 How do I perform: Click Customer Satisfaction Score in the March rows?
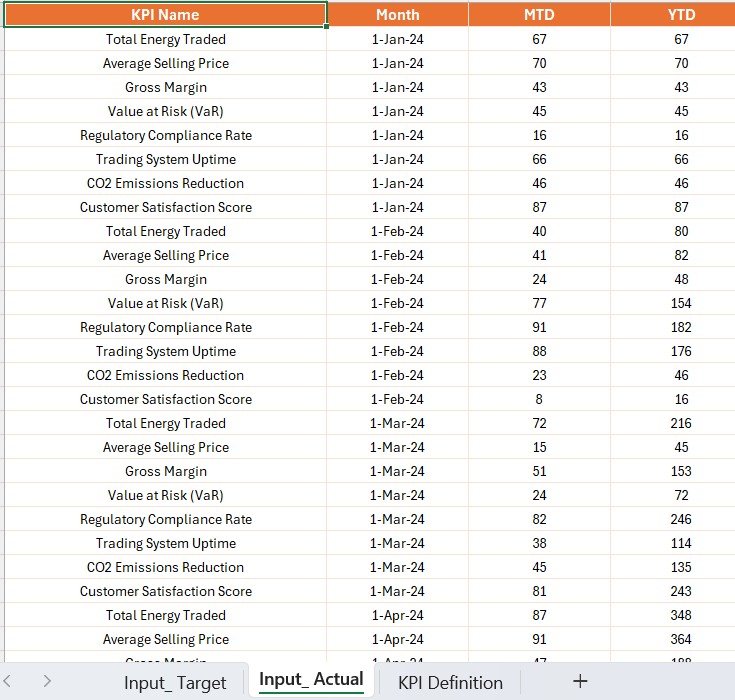pos(166,591)
